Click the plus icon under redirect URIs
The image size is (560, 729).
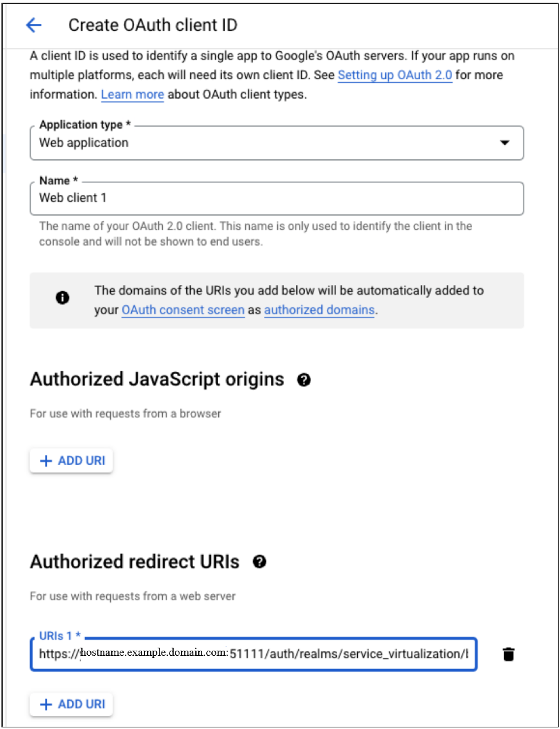pyautogui.click(x=46, y=704)
